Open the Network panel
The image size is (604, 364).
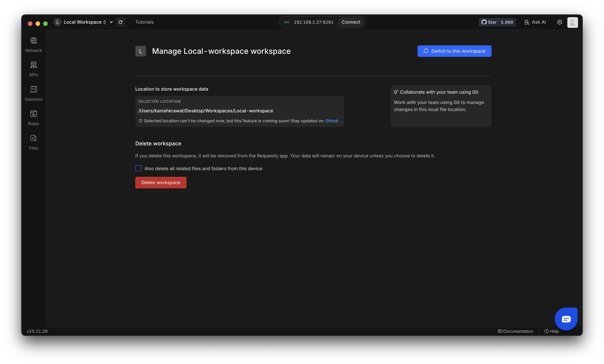click(33, 45)
